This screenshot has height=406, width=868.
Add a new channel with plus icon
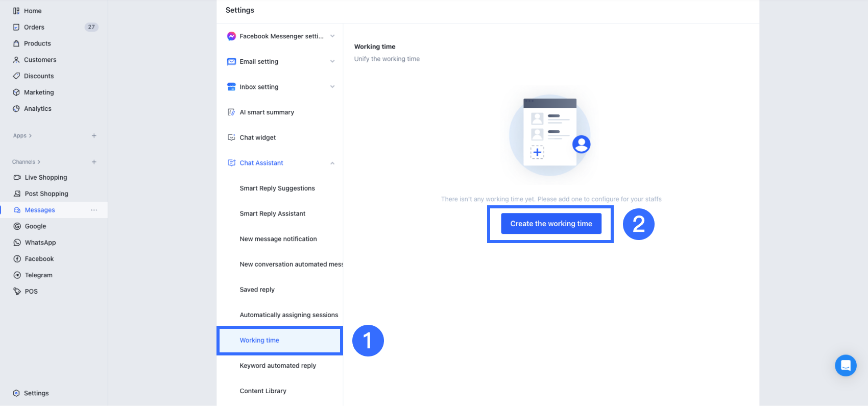[x=94, y=162]
